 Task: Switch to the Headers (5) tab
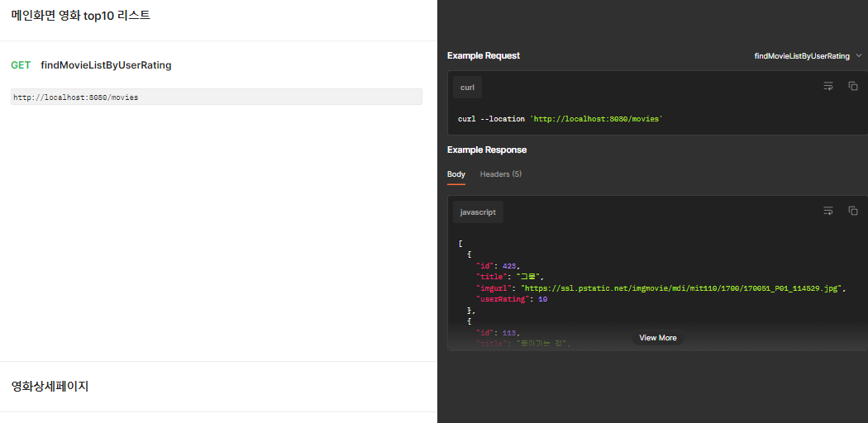500,174
